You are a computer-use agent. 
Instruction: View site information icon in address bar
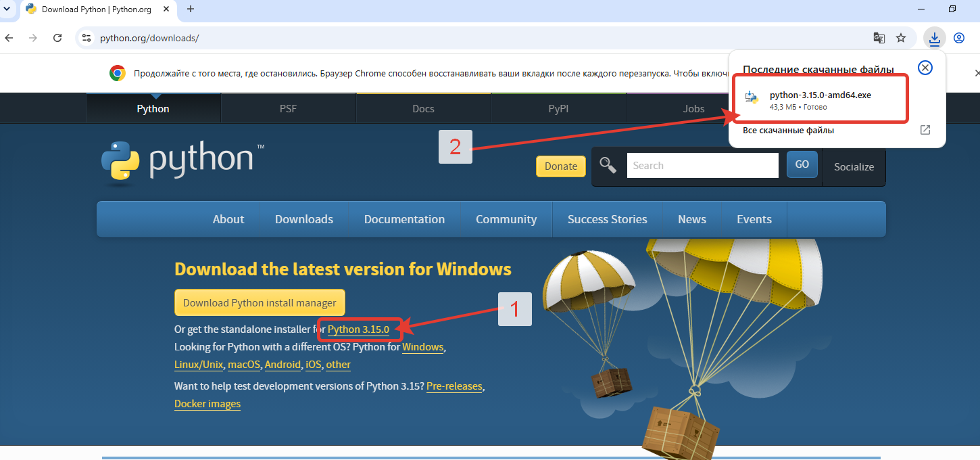click(86, 38)
